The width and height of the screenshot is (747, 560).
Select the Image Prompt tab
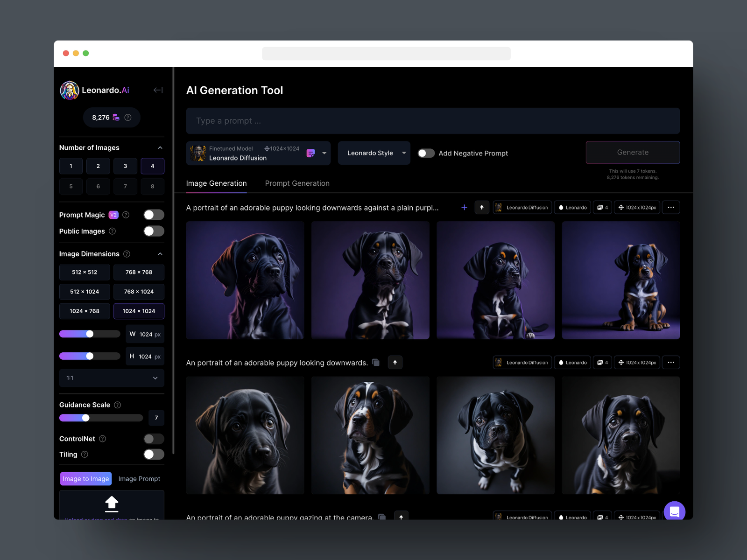click(x=139, y=479)
